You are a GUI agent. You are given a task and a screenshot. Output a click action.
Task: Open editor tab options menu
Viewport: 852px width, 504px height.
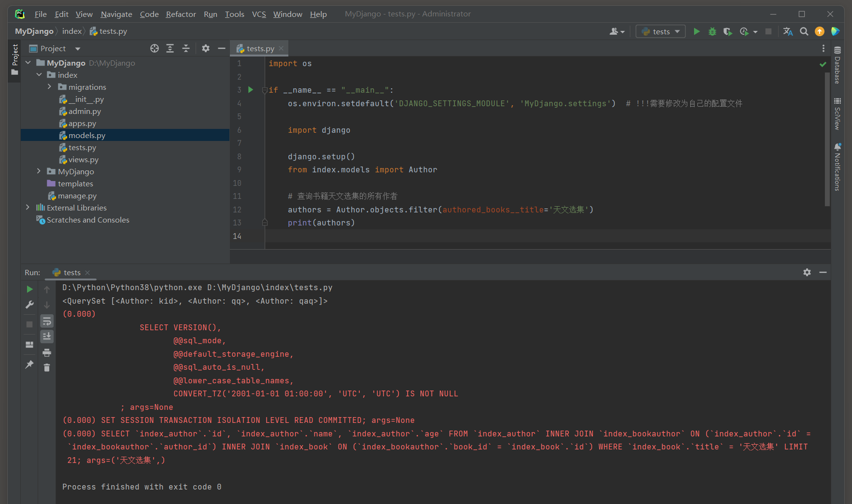click(x=824, y=48)
